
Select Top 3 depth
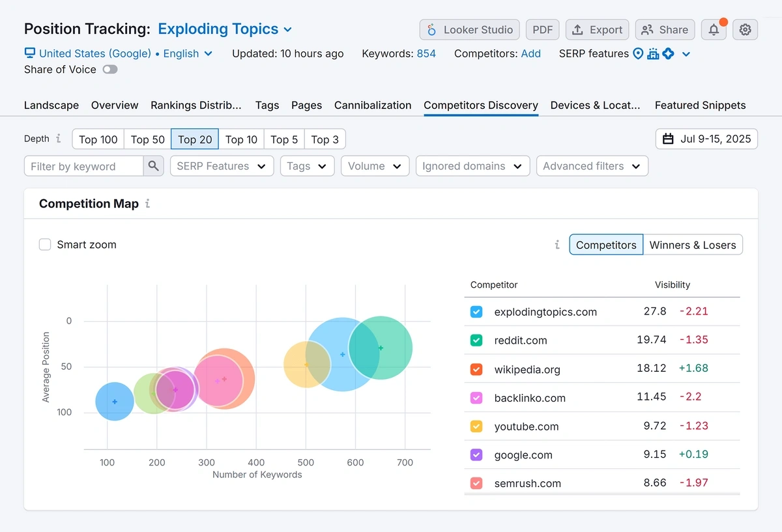(x=325, y=139)
